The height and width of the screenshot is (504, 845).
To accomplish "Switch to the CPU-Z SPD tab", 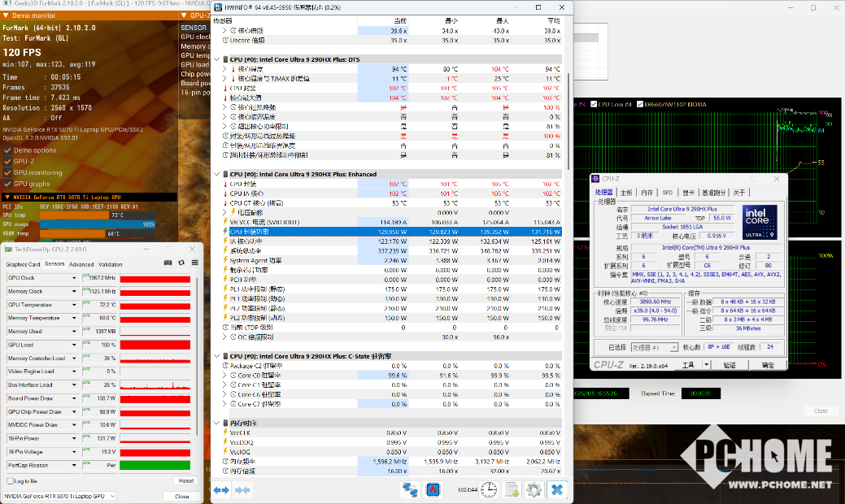I will (667, 193).
